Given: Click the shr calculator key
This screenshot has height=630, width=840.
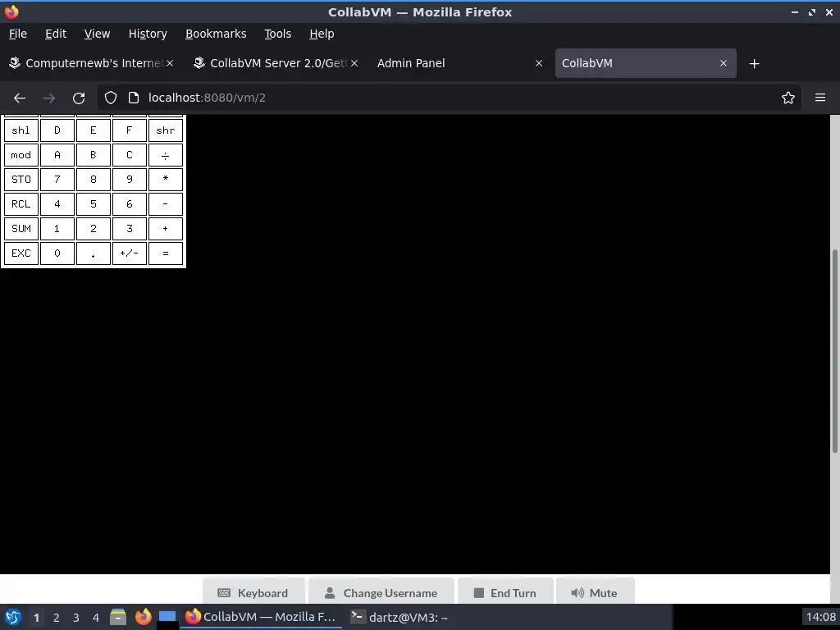Looking at the screenshot, I should pos(166,130).
